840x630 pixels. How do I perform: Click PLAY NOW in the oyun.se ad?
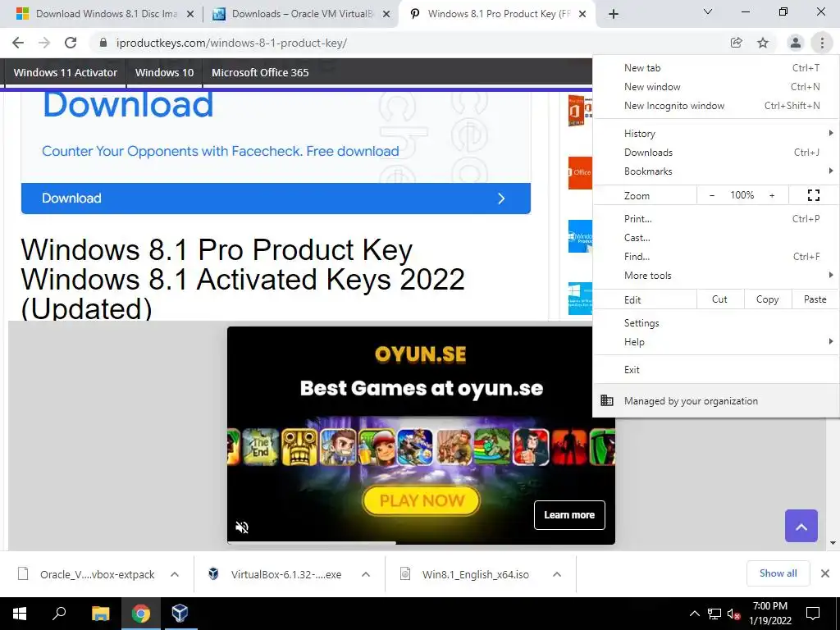coord(422,500)
